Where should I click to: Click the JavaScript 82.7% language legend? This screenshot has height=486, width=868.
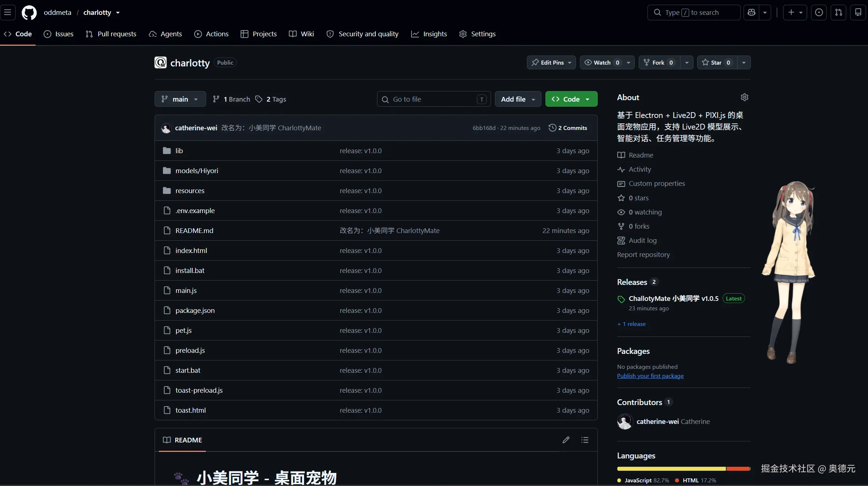click(643, 480)
